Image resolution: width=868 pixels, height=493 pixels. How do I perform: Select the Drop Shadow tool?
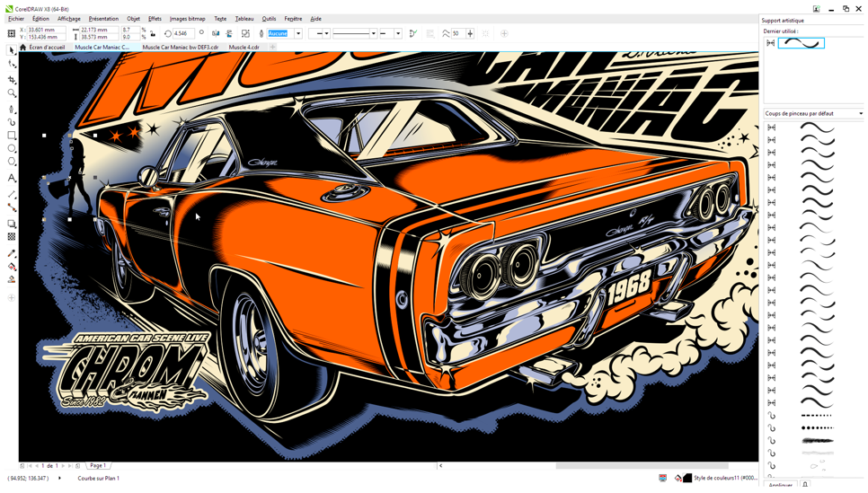(12, 224)
